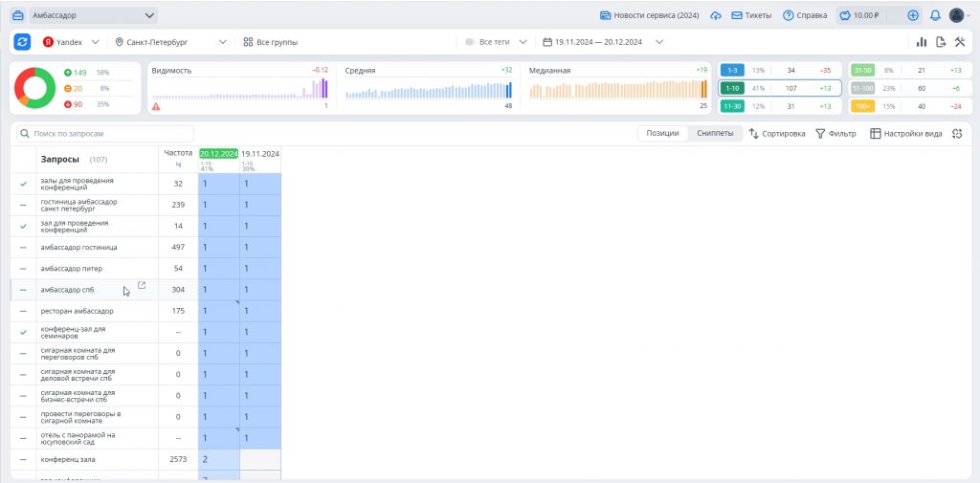Add funds with the plus icon
Viewport: 980px width, 483px height.
coord(913,15)
